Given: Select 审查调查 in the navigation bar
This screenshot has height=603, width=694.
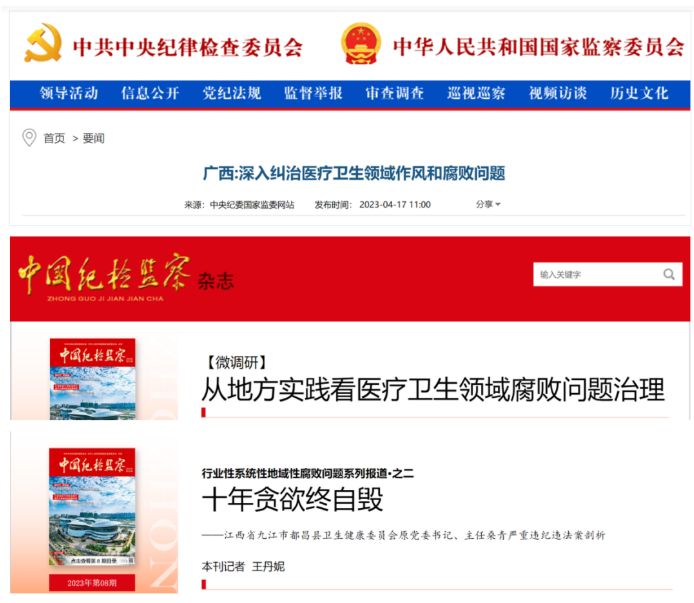Looking at the screenshot, I should point(395,93).
